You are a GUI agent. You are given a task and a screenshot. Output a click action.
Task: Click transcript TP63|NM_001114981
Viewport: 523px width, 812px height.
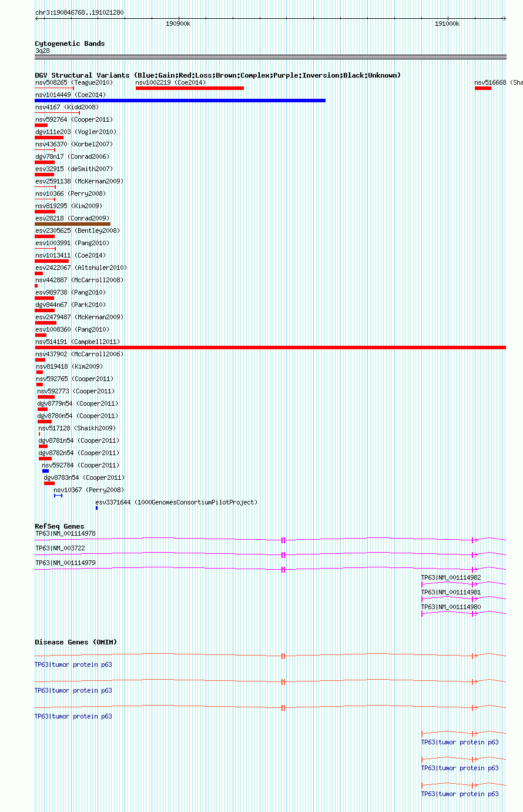(x=451, y=593)
